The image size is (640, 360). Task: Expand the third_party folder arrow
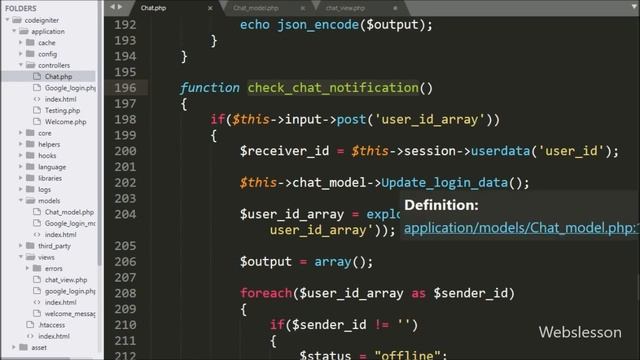(20, 246)
